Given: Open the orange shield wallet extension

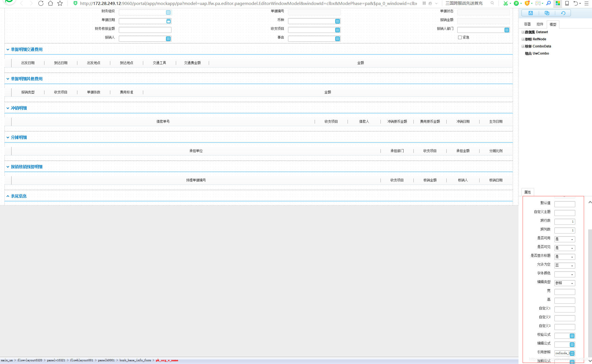Looking at the screenshot, I should [527, 3].
